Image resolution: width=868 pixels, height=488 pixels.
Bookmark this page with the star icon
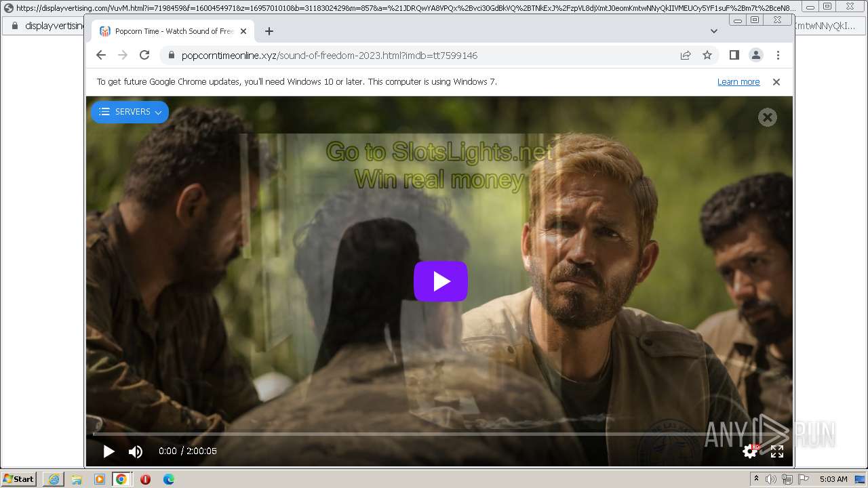[707, 56]
